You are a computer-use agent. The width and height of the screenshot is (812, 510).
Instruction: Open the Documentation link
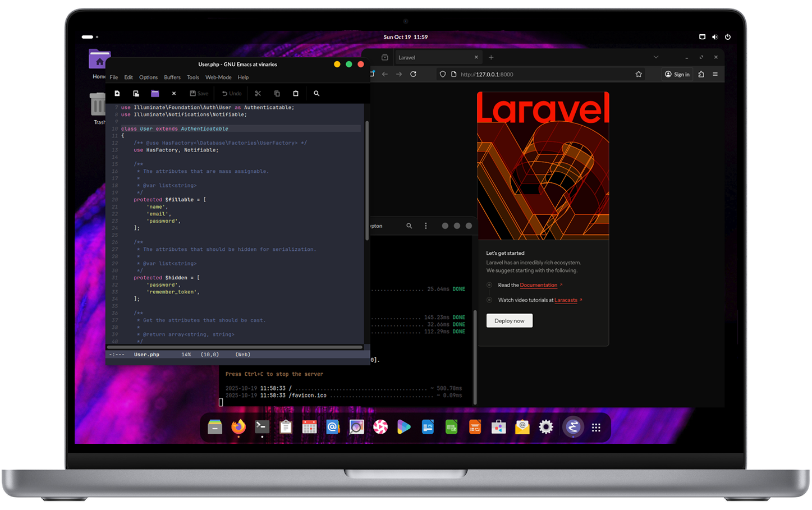(x=538, y=285)
